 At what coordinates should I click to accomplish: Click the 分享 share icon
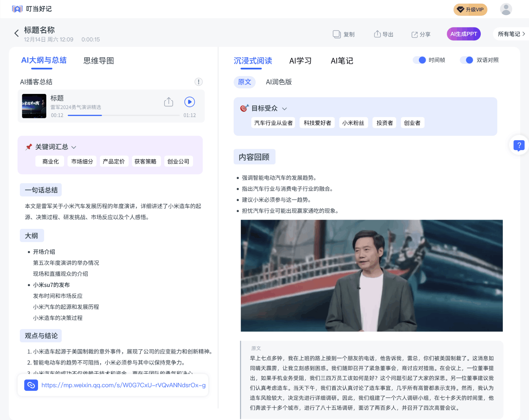click(x=414, y=34)
